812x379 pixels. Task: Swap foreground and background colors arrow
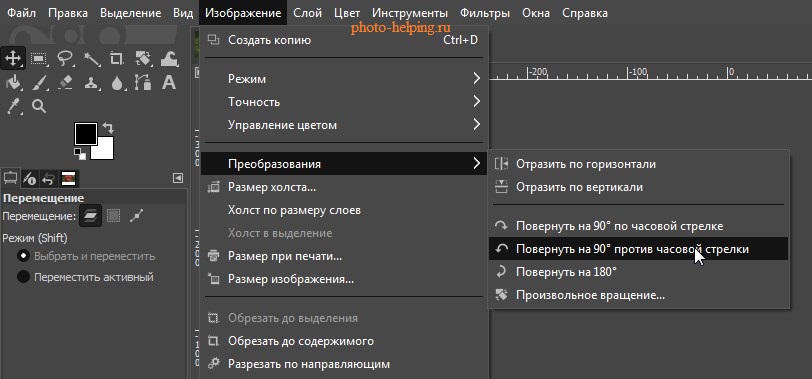(x=108, y=127)
